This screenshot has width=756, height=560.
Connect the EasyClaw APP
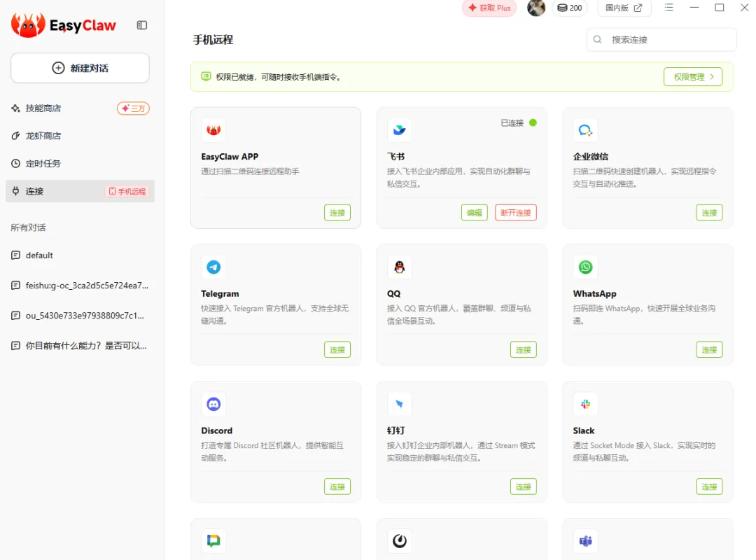coord(337,213)
